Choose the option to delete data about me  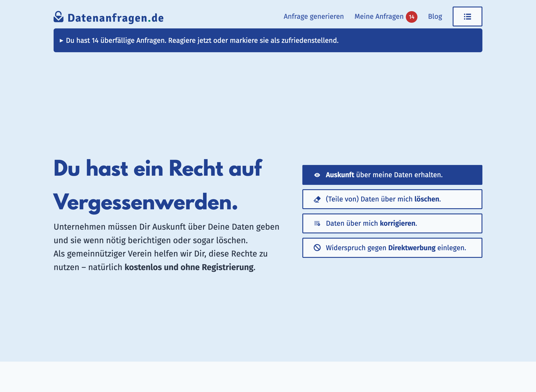(392, 199)
